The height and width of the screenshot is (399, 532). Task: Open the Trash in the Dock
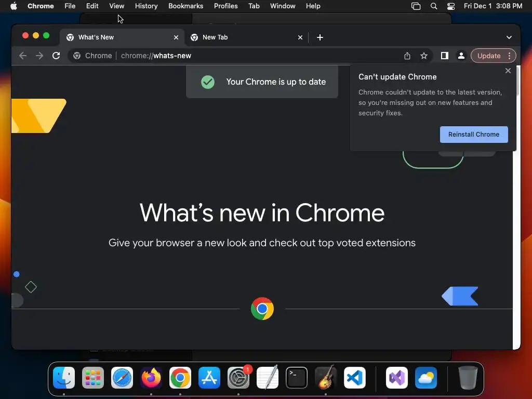coord(468,378)
